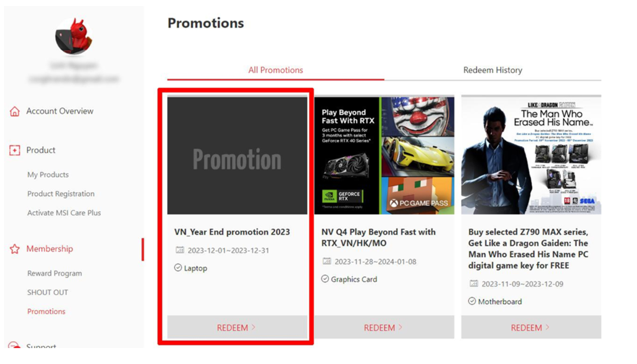Screen dimensions: 637x364
Task: Open the Reward Program page
Action: point(55,273)
